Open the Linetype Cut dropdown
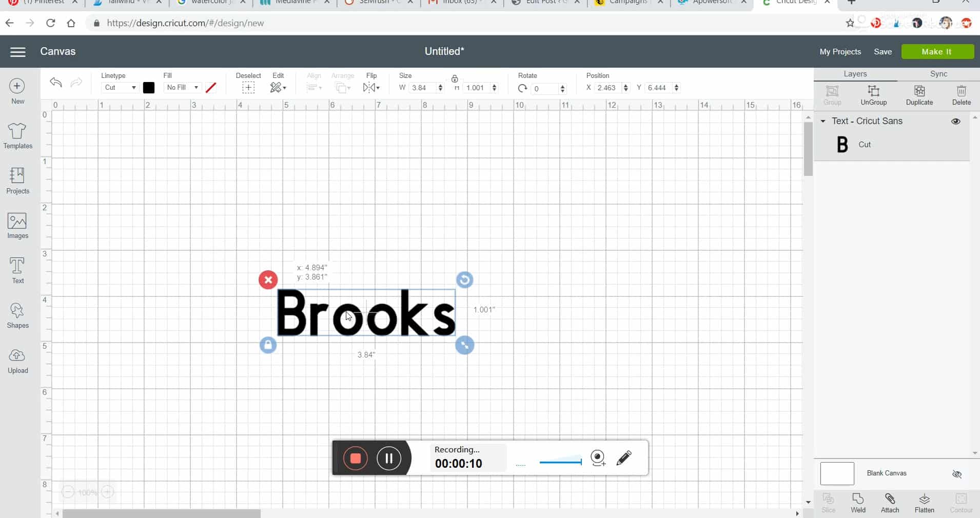 (x=120, y=88)
